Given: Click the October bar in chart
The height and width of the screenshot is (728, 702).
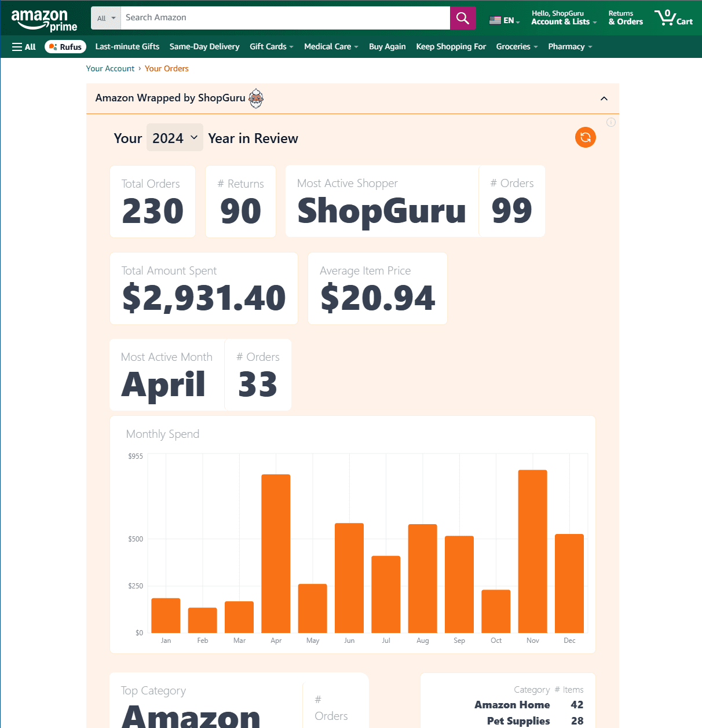Looking at the screenshot, I should pyautogui.click(x=496, y=611).
